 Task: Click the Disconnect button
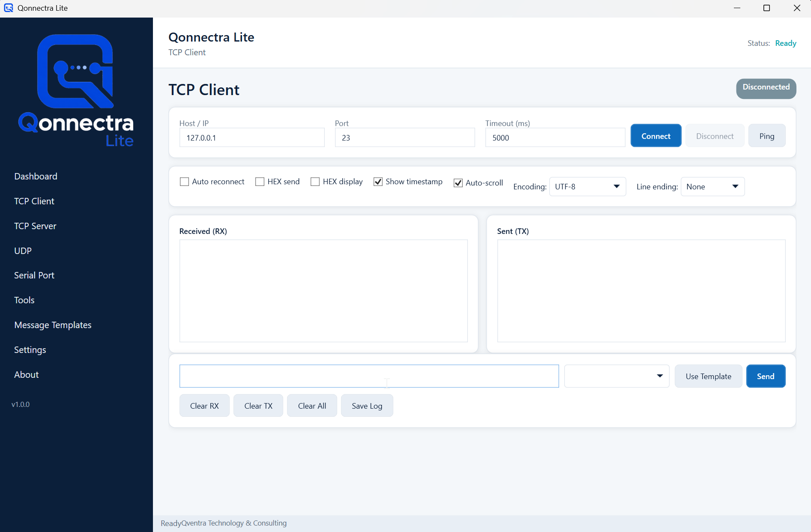click(715, 136)
